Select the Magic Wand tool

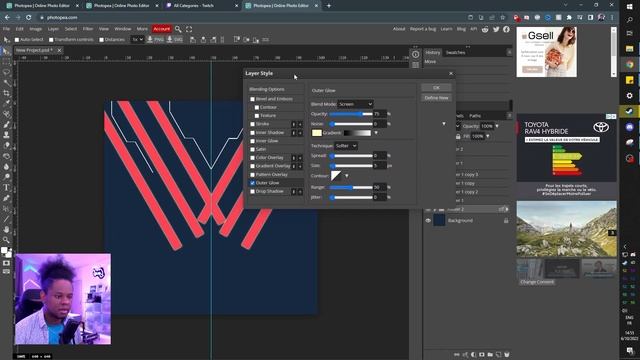point(6,83)
